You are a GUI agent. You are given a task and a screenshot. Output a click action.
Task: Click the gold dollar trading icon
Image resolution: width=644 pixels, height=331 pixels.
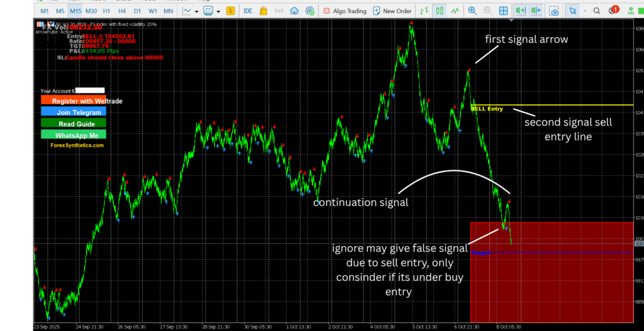click(231, 11)
